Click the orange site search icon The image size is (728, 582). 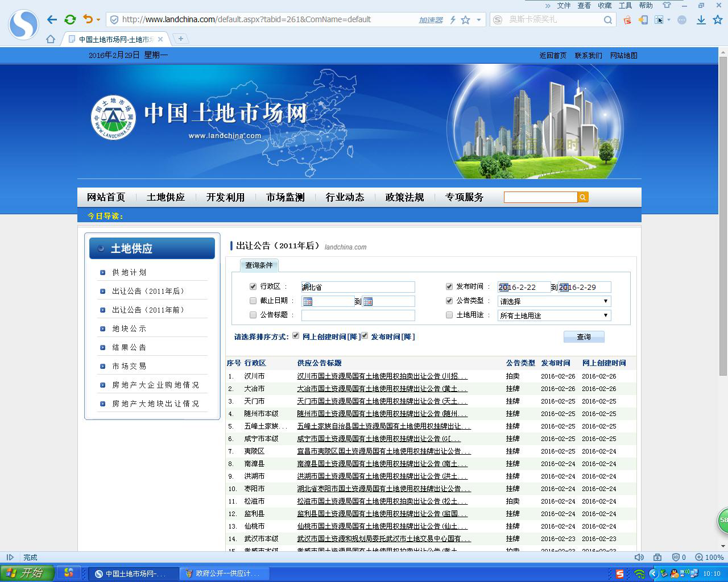click(583, 197)
